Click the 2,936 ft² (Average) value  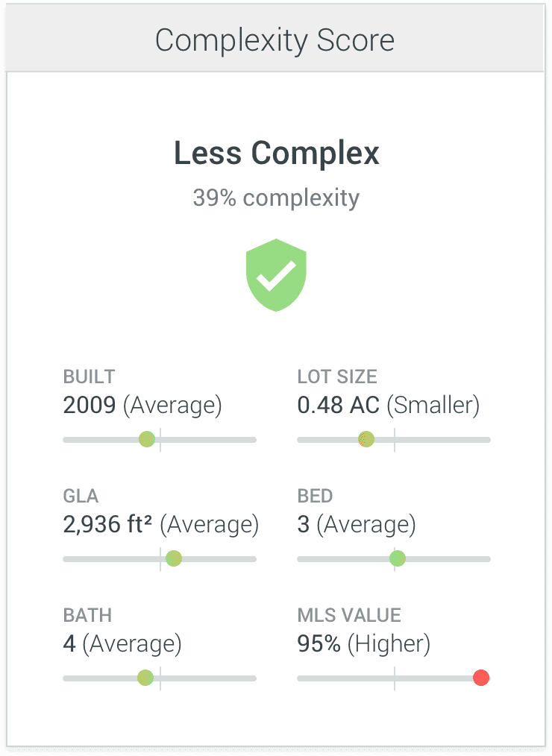(161, 525)
